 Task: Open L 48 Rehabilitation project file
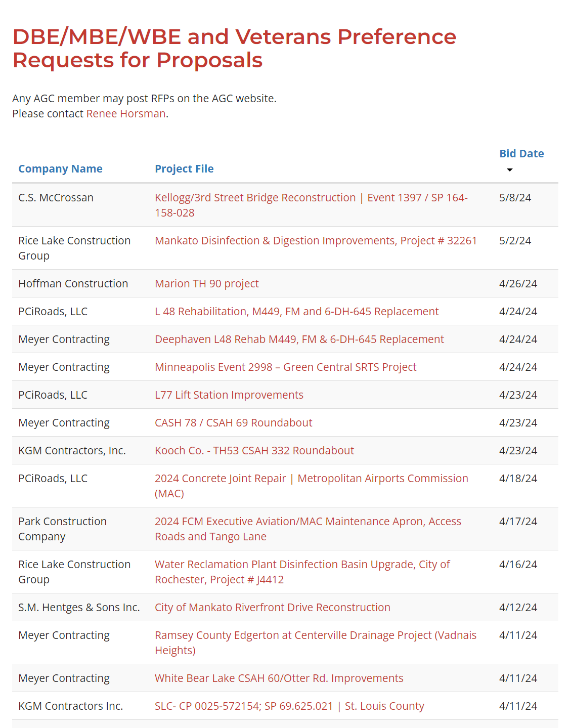point(296,312)
